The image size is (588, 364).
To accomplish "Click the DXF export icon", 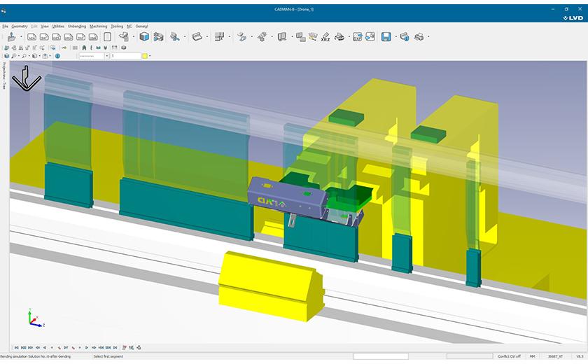I will 358,36.
